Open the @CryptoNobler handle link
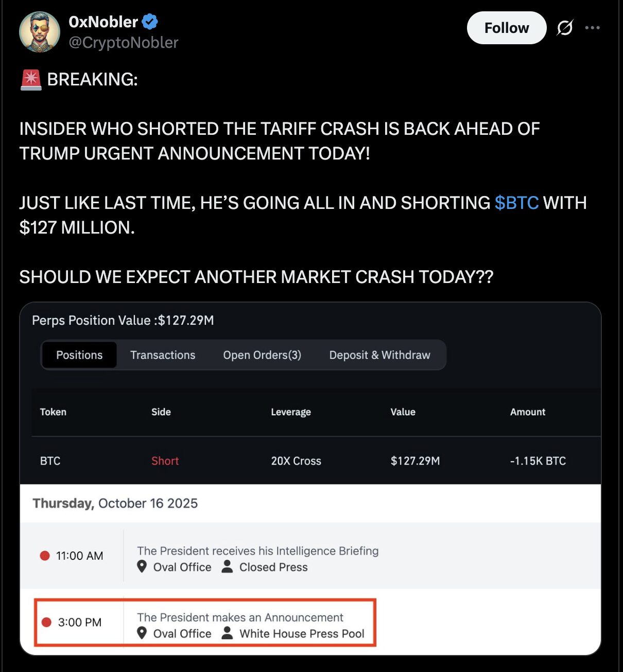The height and width of the screenshot is (672, 623). pos(124,42)
